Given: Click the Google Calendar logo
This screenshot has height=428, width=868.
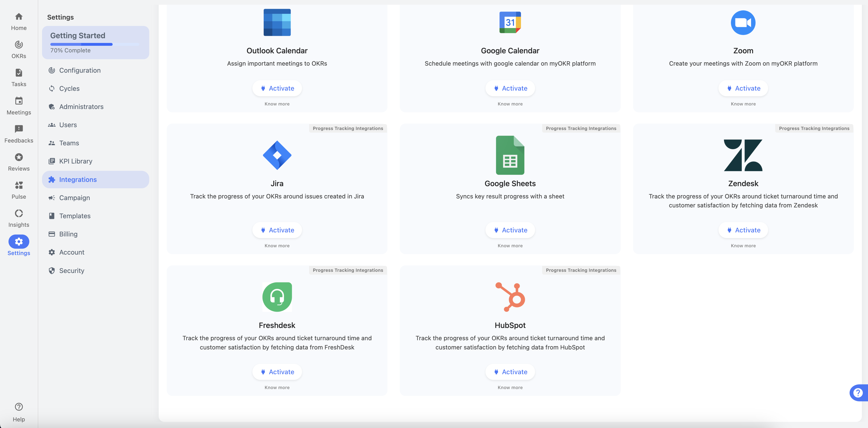Looking at the screenshot, I should tap(510, 22).
